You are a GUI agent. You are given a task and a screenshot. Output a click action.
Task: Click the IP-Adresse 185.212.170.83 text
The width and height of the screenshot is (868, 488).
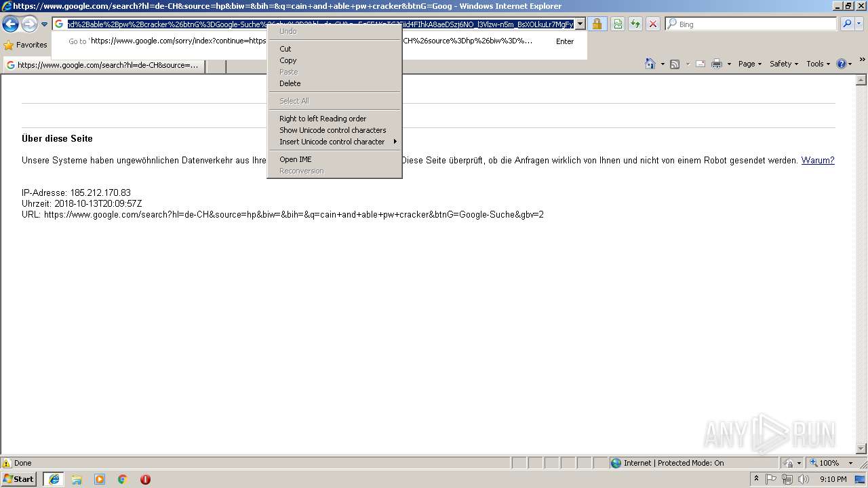(76, 193)
